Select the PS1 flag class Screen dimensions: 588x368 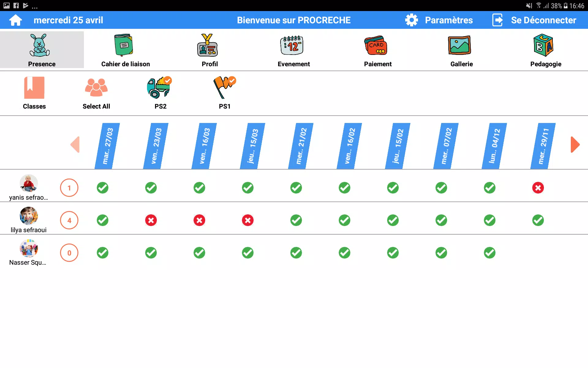(224, 88)
